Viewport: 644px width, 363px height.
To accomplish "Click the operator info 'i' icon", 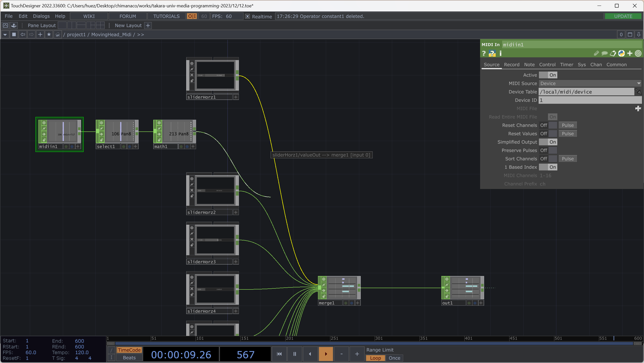I will (x=500, y=54).
